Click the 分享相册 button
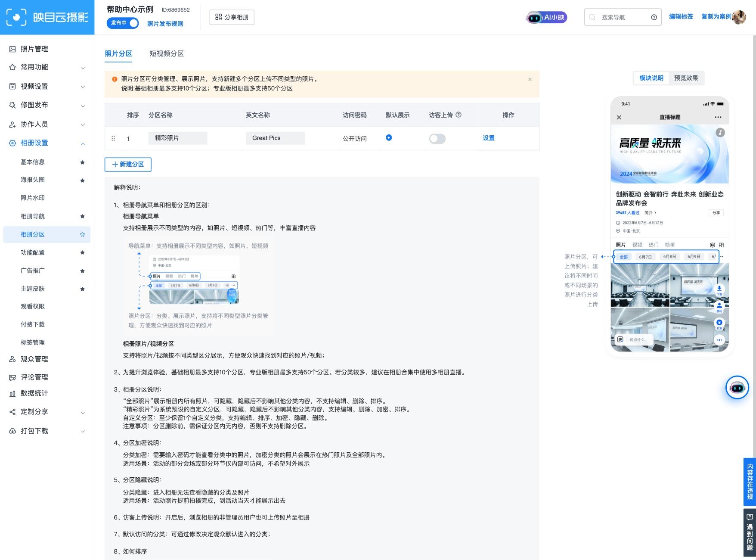Image resolution: width=756 pixels, height=560 pixels. (232, 17)
